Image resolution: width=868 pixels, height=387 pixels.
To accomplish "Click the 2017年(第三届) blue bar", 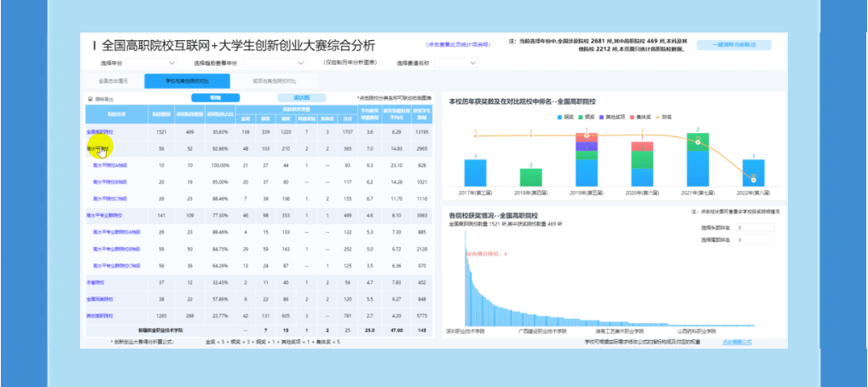I will point(475,172).
